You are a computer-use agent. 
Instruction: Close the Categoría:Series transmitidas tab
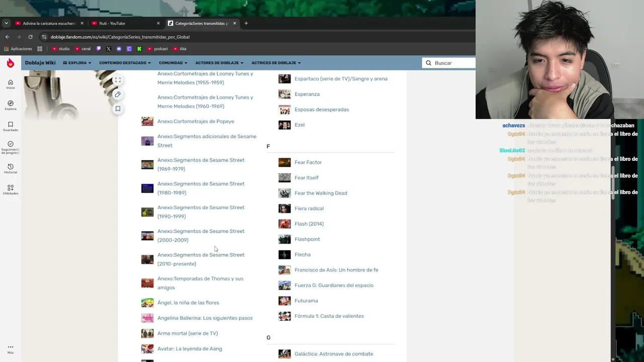click(234, 23)
